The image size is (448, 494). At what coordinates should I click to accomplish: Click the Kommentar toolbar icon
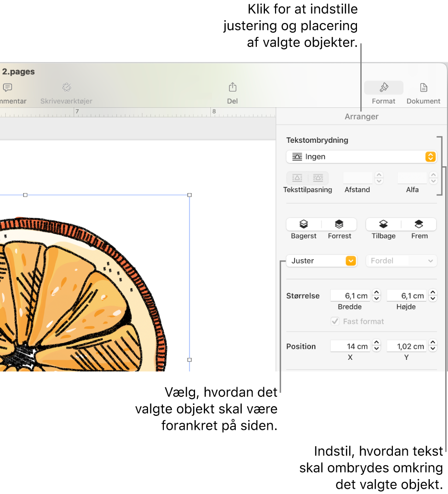pos(8,87)
